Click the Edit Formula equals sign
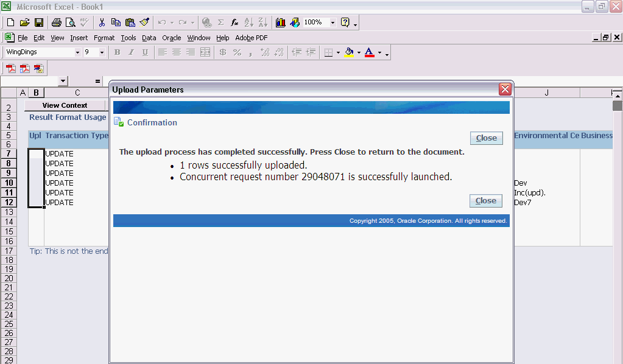The width and height of the screenshot is (623, 364). click(97, 82)
